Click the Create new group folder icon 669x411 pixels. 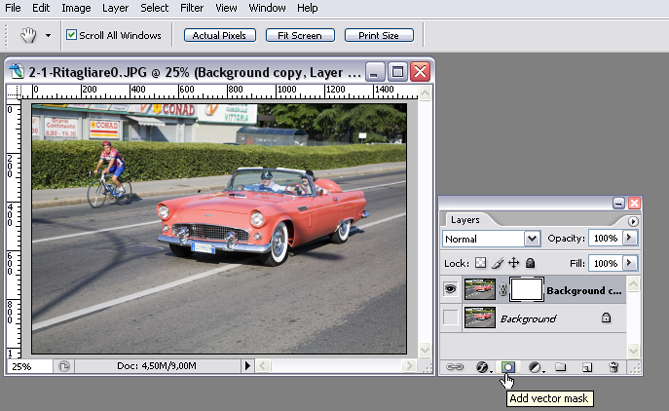[x=561, y=368]
